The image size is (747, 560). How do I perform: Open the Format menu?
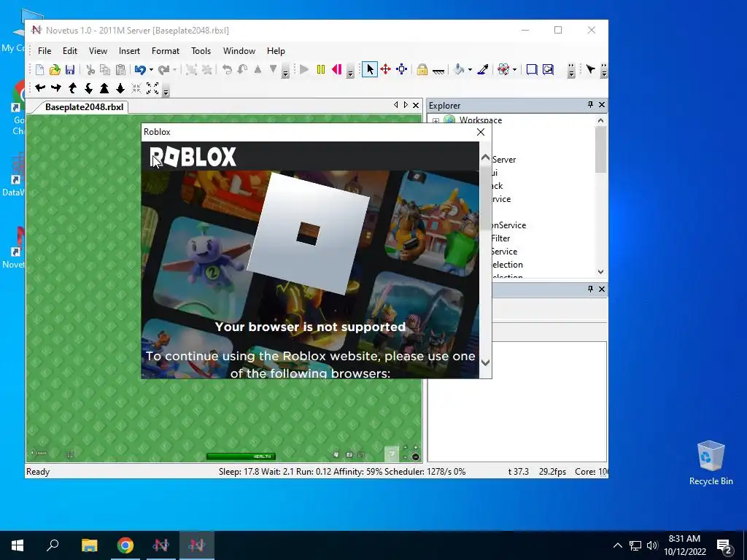click(x=166, y=51)
